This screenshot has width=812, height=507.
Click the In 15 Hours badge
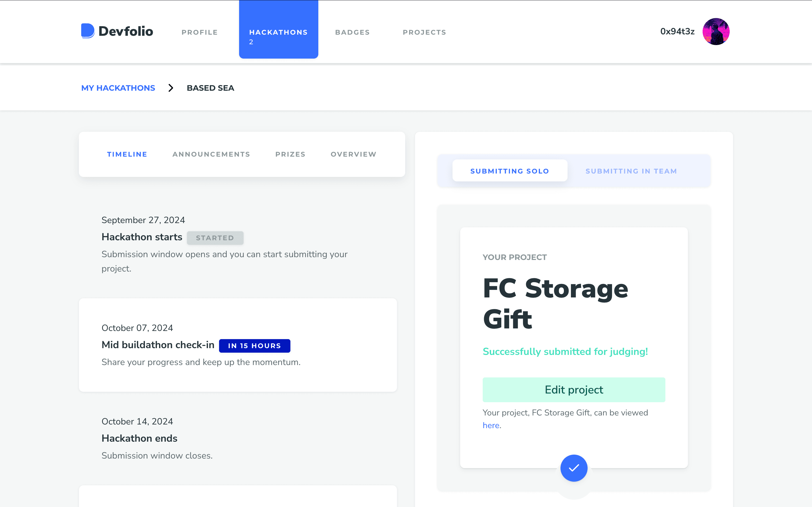click(254, 346)
